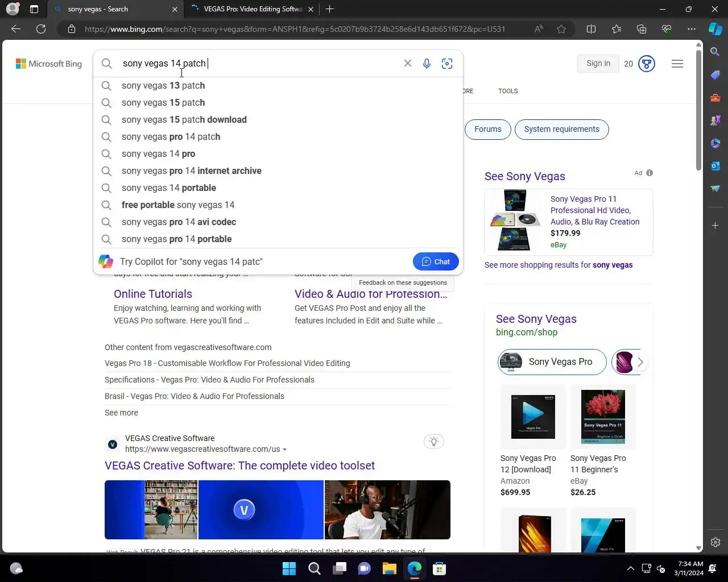Screen dimensions: 728x582
Task: Select the Forums filter chip
Action: tap(488, 129)
